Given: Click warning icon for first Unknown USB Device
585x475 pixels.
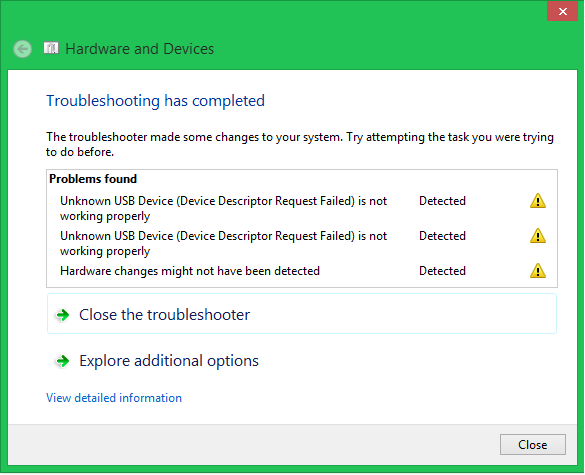Looking at the screenshot, I should coord(538,201).
